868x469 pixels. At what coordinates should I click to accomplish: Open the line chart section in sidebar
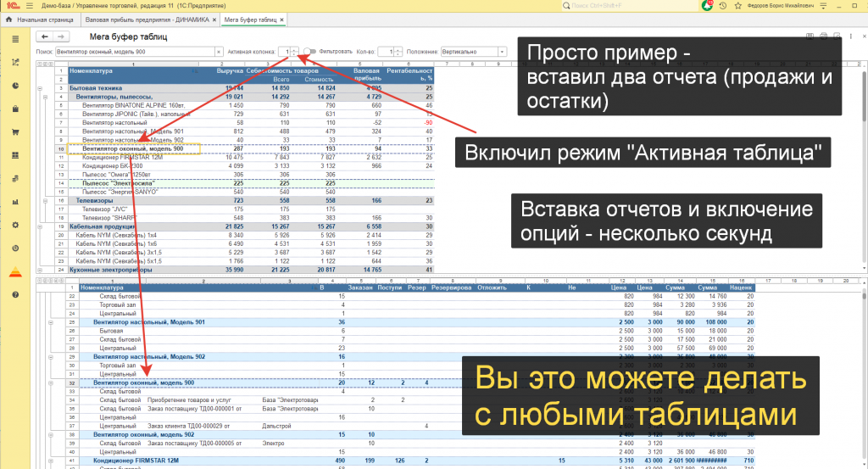[15, 63]
